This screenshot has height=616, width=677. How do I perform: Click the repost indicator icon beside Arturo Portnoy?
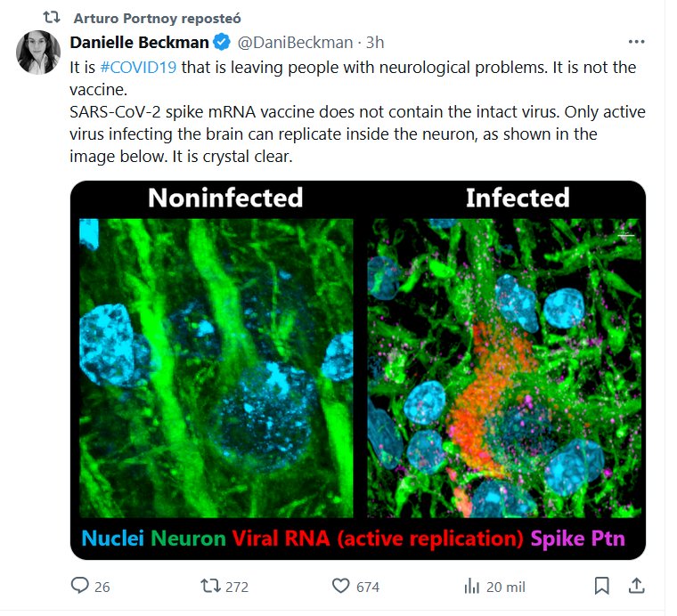52,17
